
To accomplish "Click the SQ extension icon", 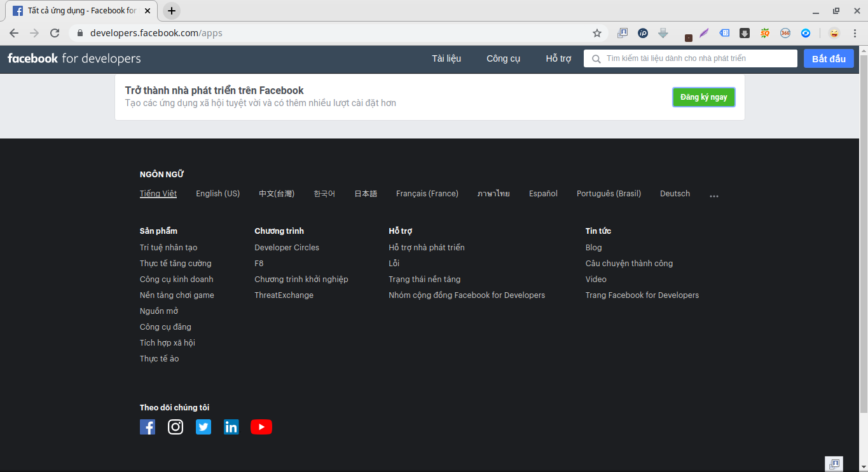I will pos(765,33).
